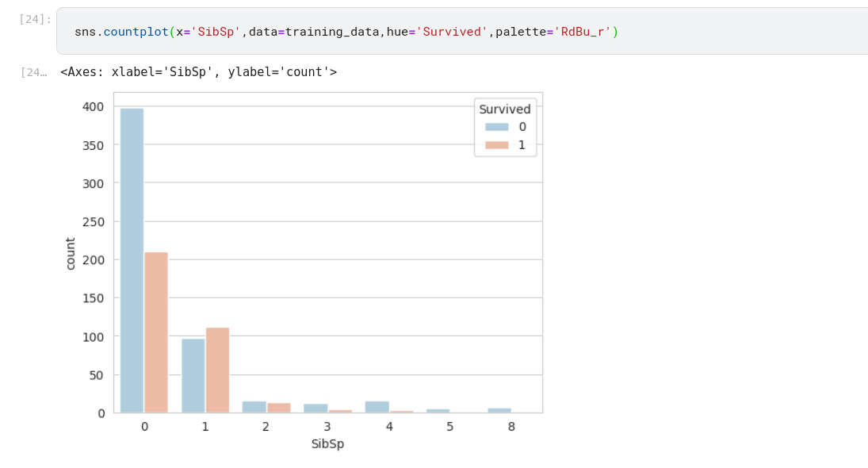The height and width of the screenshot is (468, 868).
Task: Click the 'RdBu_r' palette string in the code
Action: [x=582, y=32]
